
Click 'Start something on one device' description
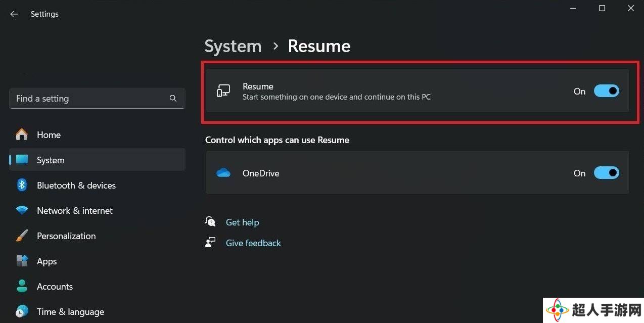coord(337,97)
